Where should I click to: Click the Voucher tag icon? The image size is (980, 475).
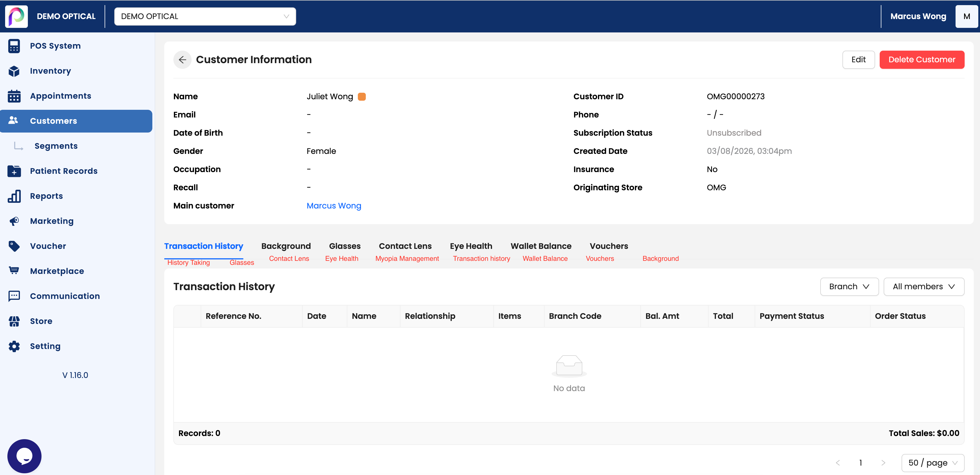tap(14, 246)
